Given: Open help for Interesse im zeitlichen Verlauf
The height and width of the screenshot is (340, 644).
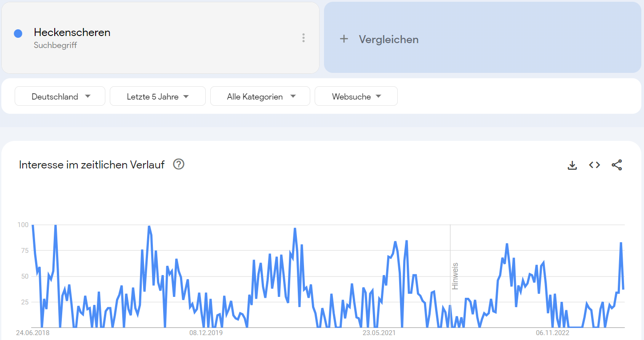Looking at the screenshot, I should (178, 164).
